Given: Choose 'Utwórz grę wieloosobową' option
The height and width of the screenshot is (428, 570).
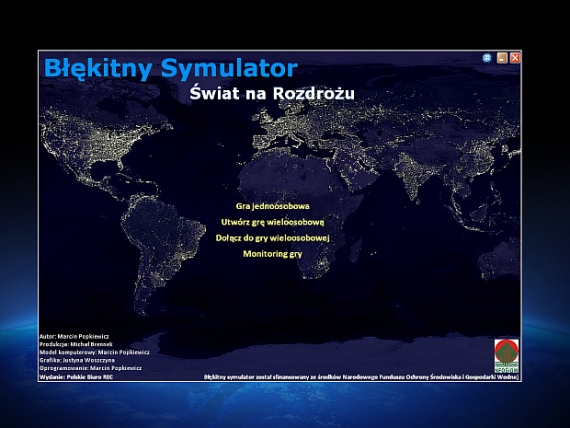Looking at the screenshot, I should (x=272, y=222).
